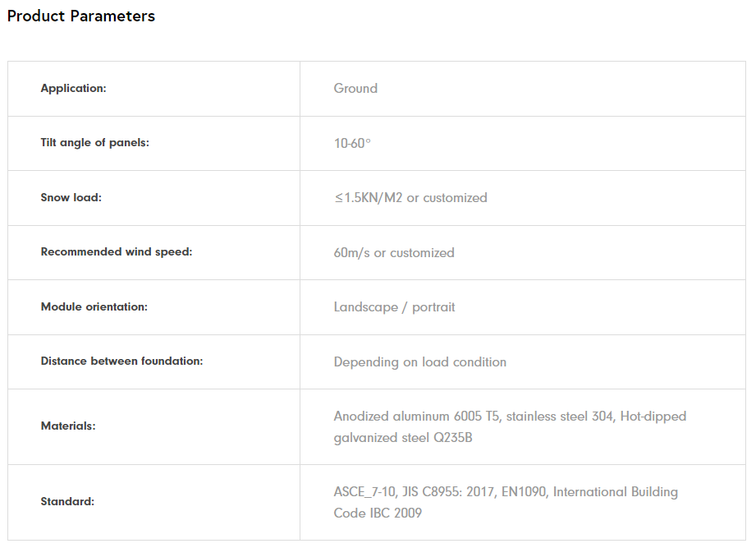The width and height of the screenshot is (756, 548).
Task: Click the Tilt angle of panels label
Action: point(94,142)
